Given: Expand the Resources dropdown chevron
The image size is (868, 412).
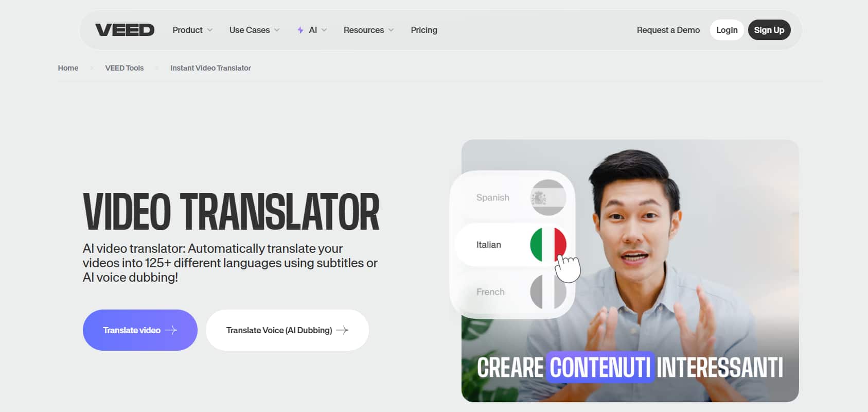Looking at the screenshot, I should click(391, 30).
